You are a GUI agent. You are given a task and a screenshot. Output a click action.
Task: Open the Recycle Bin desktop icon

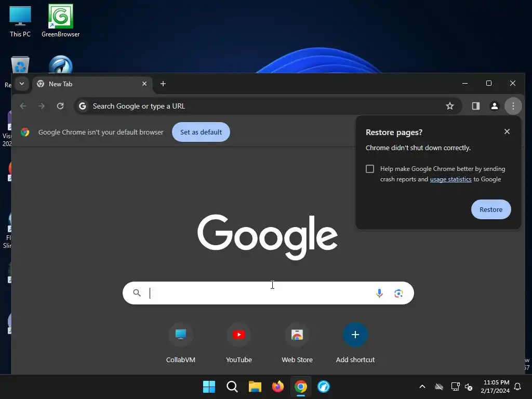tap(20, 65)
